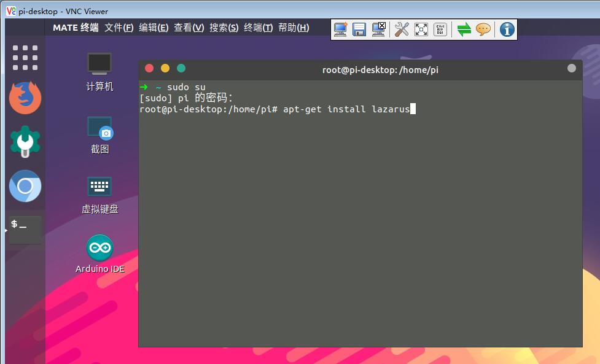This screenshot has height=364, width=600.
Task: Click the save connection floppy icon
Action: pos(359,29)
